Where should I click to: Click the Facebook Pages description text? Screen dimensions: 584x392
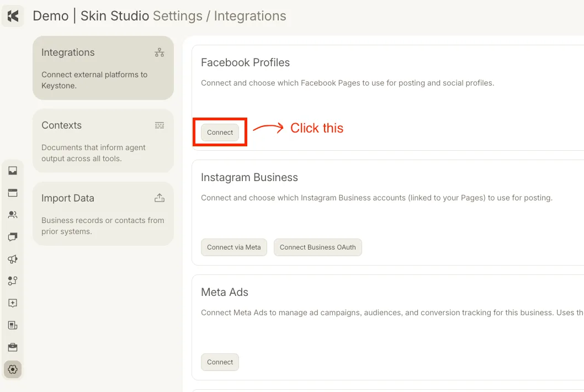(348, 83)
